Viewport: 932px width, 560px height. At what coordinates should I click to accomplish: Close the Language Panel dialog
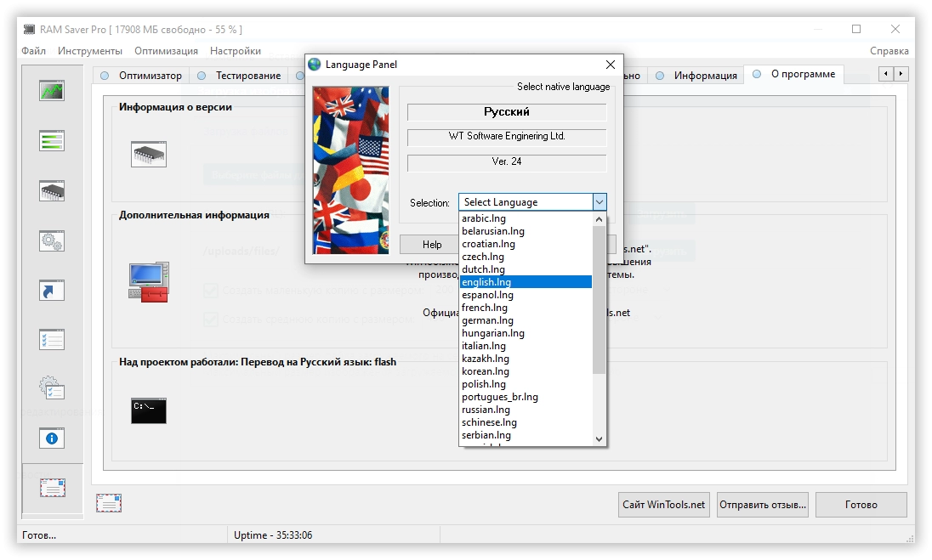(x=611, y=64)
